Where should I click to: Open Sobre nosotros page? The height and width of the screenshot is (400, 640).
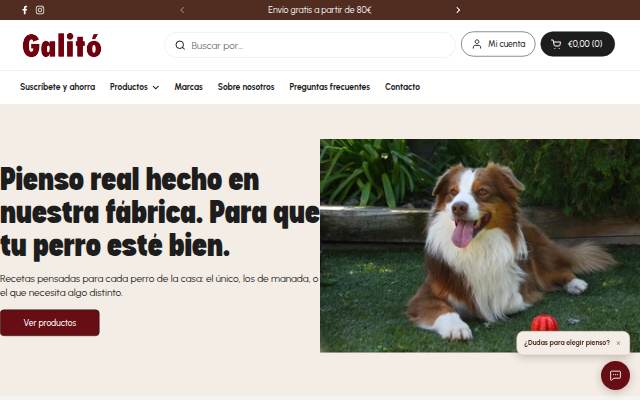246,87
